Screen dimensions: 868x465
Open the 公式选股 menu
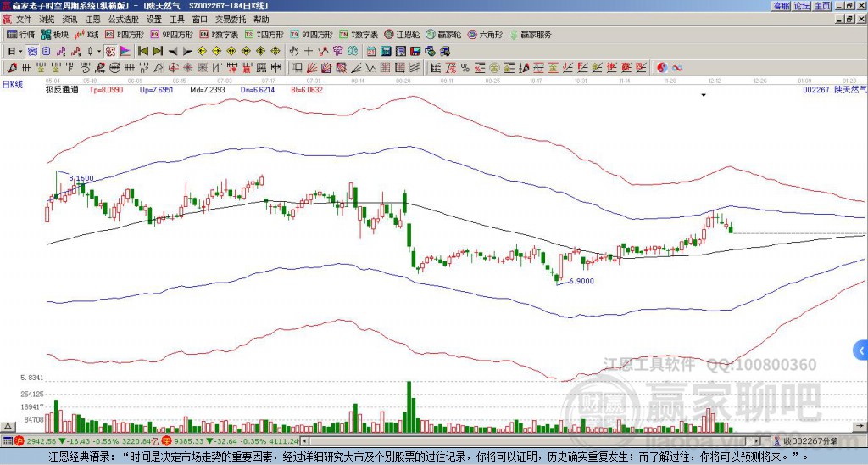(x=124, y=20)
